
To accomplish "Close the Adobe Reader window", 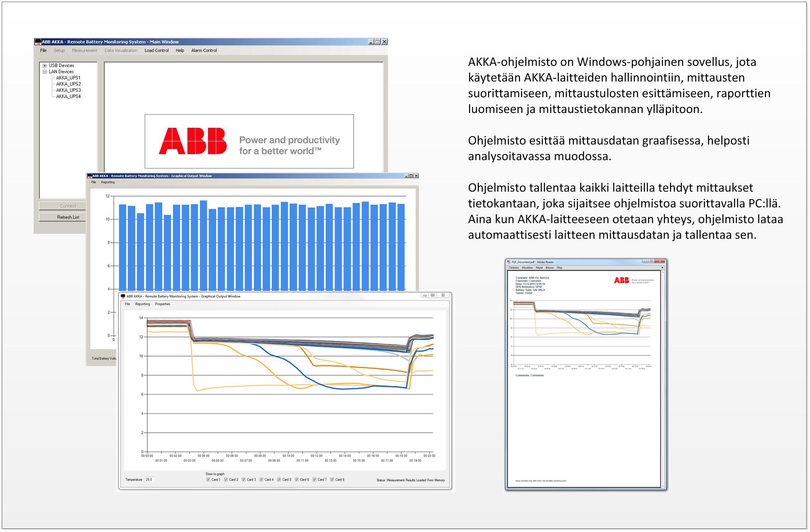I will click(659, 261).
